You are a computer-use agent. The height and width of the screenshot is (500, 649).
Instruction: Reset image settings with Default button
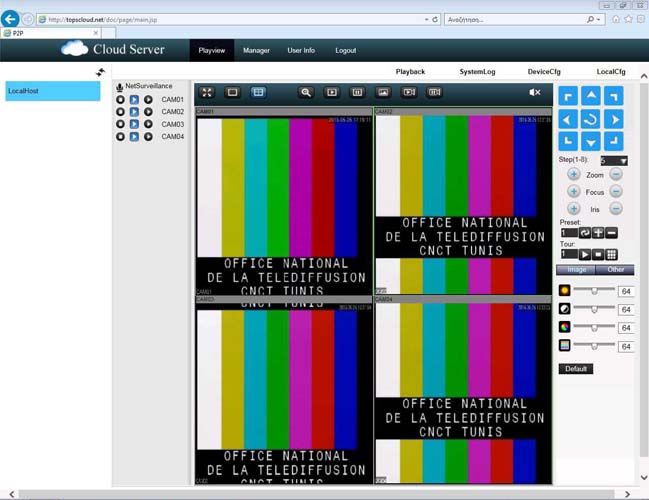point(576,369)
